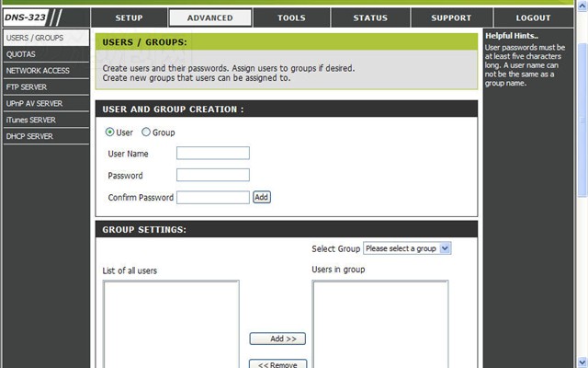Click inside List of all users box
Image resolution: width=588 pixels, height=368 pixels.
point(171,325)
